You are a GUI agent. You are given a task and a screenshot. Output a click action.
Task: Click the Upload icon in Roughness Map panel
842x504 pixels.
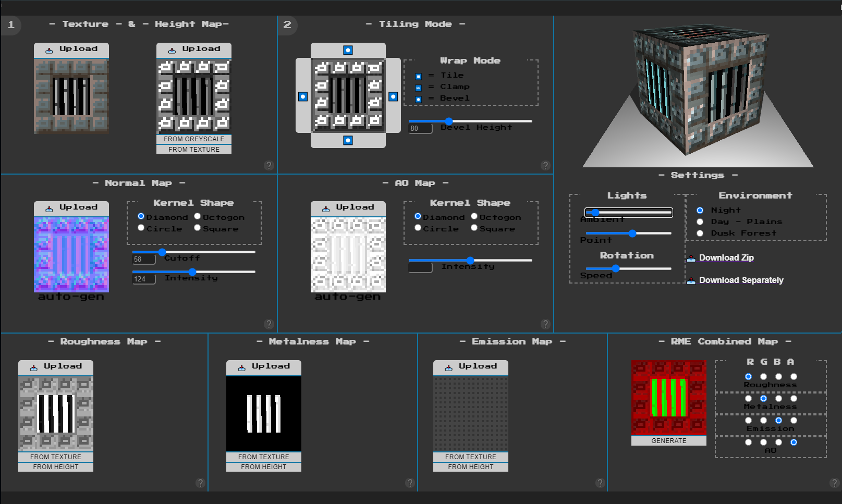[33, 368]
